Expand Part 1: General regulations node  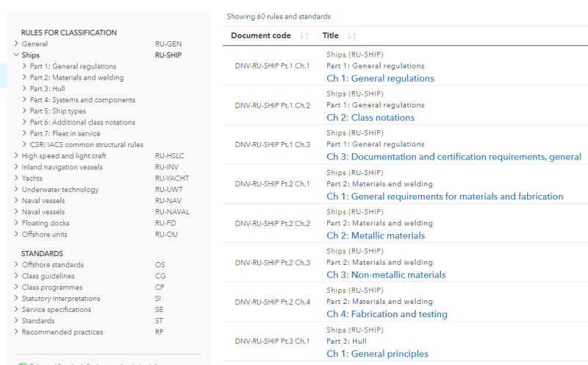[x=24, y=66]
